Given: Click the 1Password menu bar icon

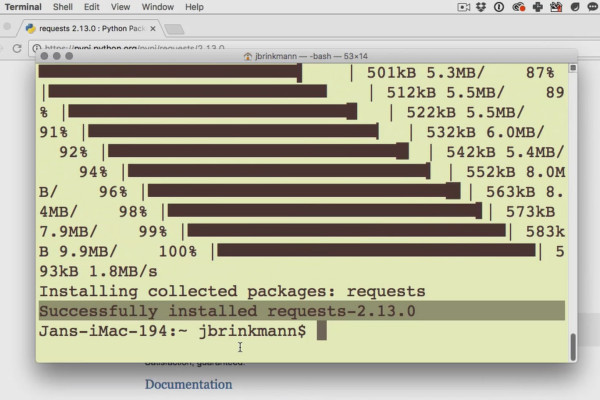Looking at the screenshot, I should [x=499, y=7].
